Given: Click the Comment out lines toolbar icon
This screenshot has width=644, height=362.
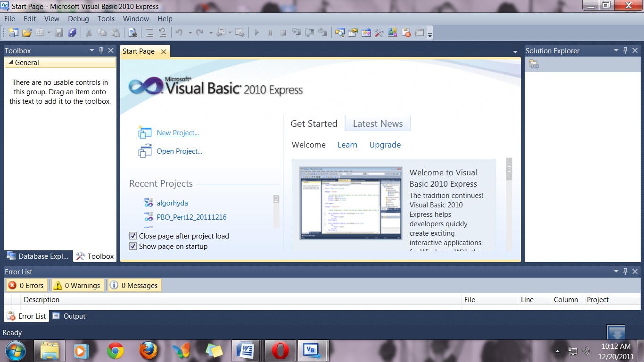Looking at the screenshot, I should (x=149, y=33).
